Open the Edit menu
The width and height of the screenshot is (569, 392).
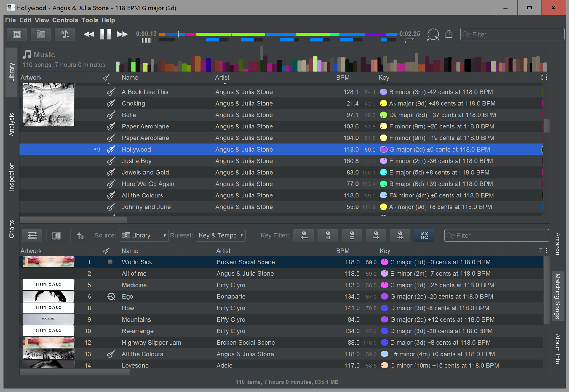25,20
